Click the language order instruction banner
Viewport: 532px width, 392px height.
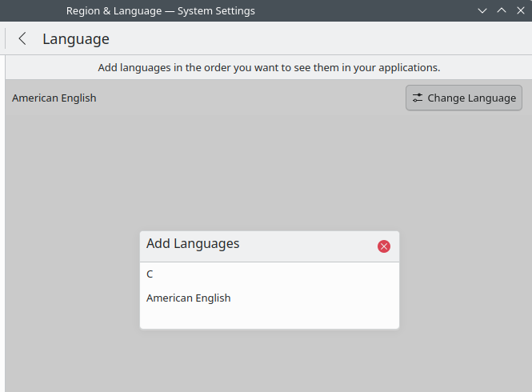point(269,67)
